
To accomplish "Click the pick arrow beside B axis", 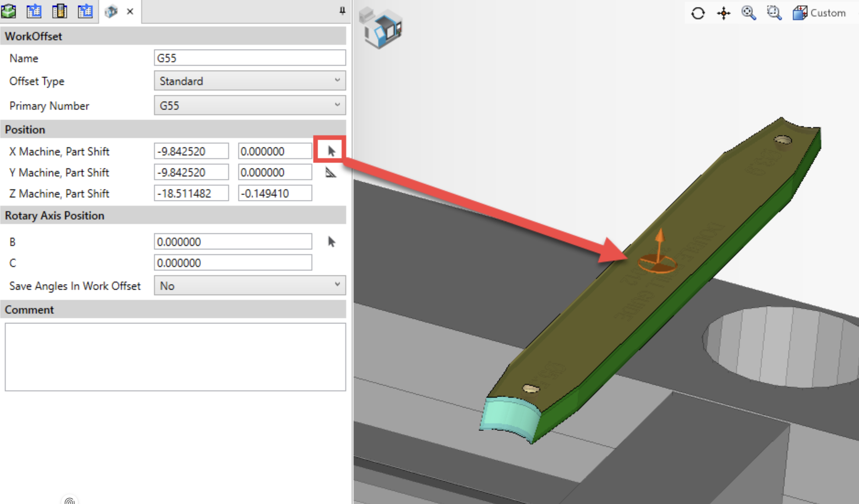I will 331,242.
